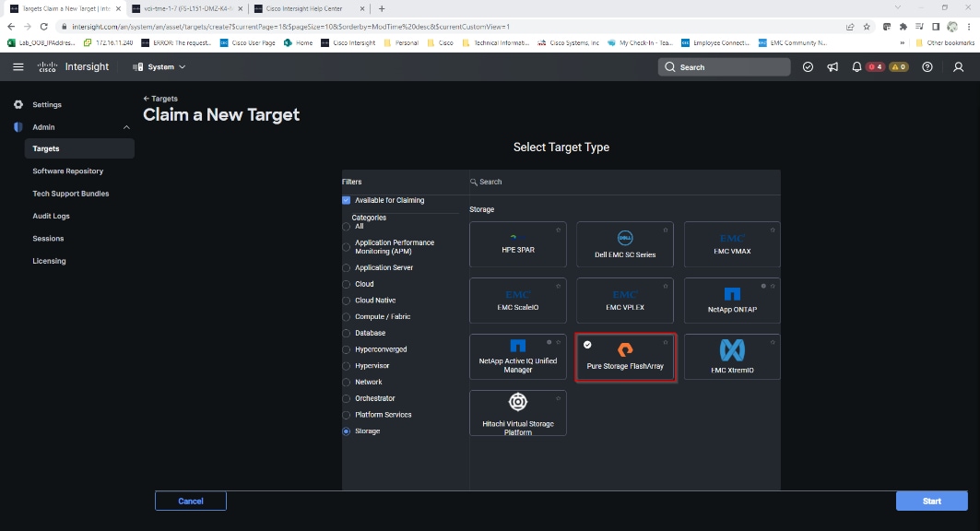Bookmark this page with the star icon
The width and height of the screenshot is (980, 531).
(867, 26)
